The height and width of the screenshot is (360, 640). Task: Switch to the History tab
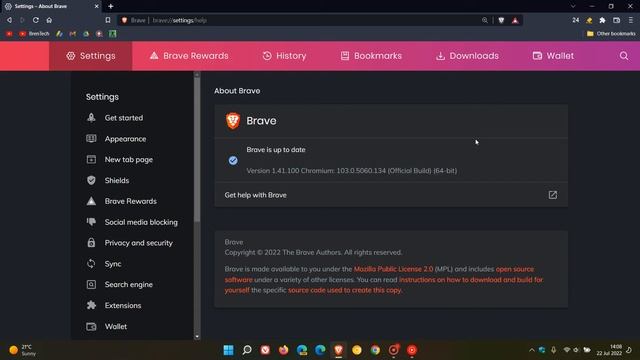pyautogui.click(x=284, y=56)
